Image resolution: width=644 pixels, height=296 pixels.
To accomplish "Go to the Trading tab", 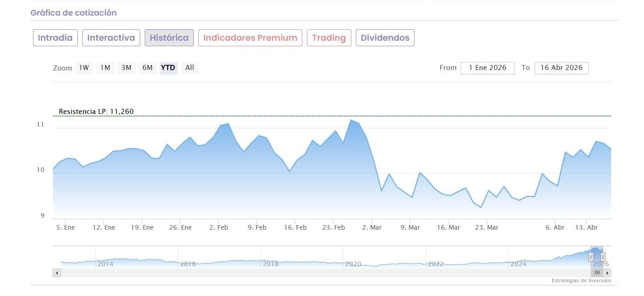I will (x=329, y=38).
